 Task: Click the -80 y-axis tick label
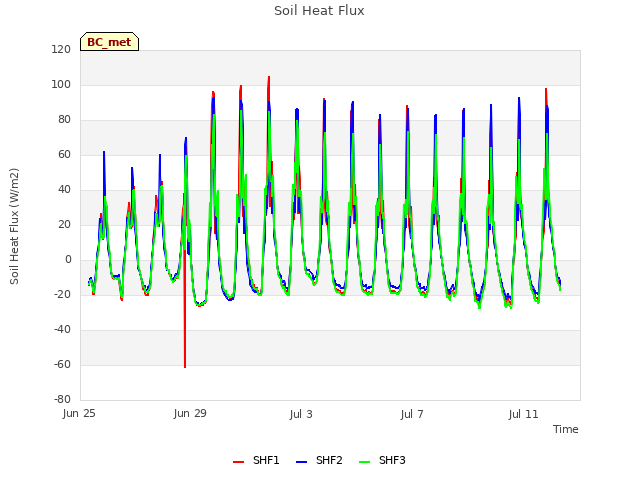tap(62, 399)
